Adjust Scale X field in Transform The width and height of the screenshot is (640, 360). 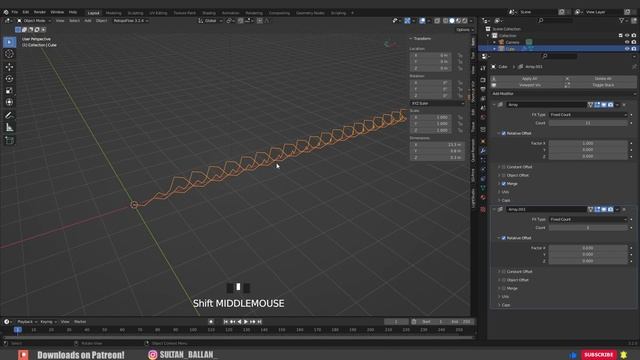pos(431,117)
